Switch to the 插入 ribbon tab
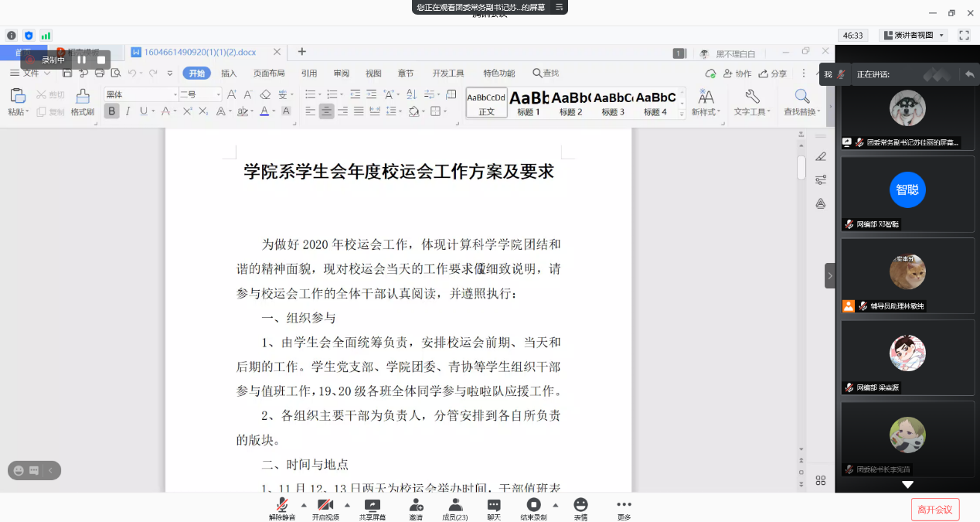The image size is (980, 522). [x=229, y=73]
